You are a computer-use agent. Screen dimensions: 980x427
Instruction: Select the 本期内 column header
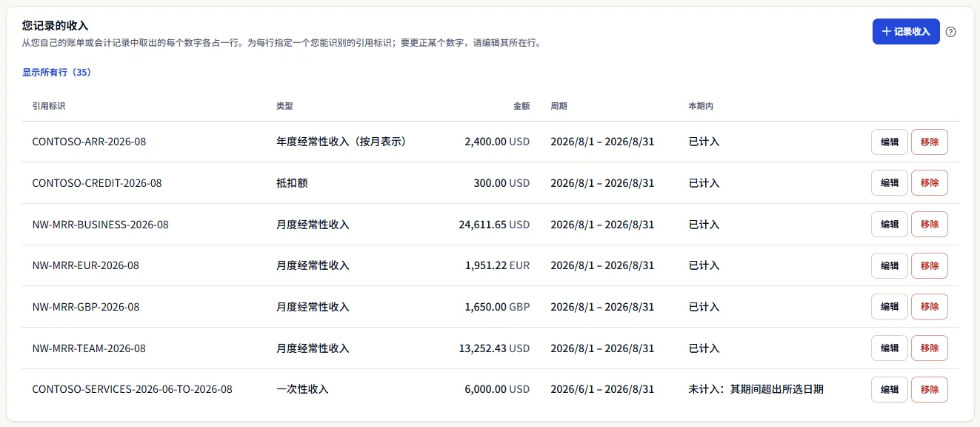(x=701, y=106)
